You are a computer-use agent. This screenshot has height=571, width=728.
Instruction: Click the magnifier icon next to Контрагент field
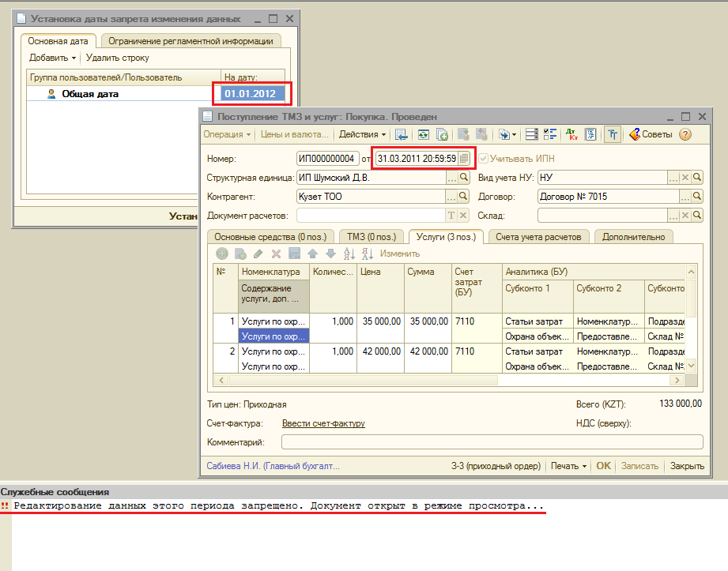click(464, 196)
